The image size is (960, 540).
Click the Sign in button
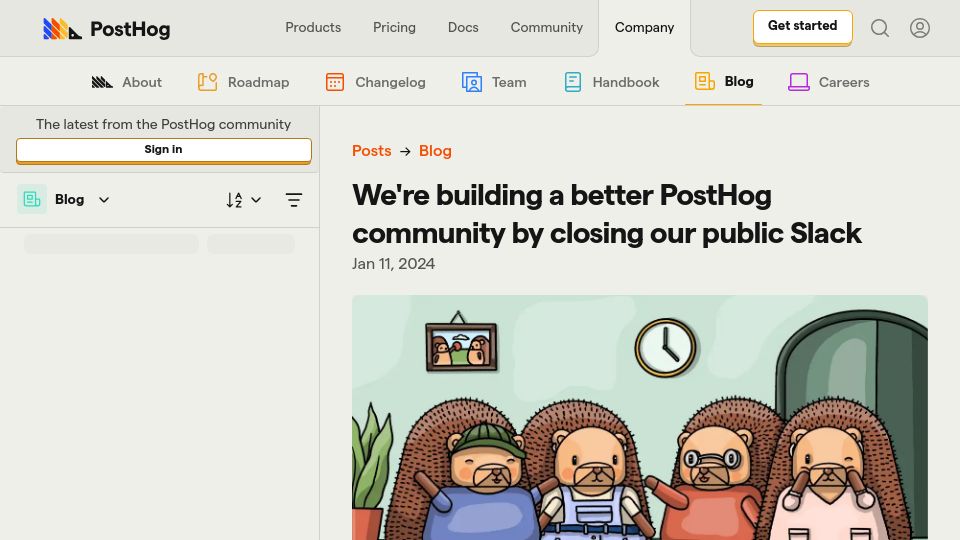click(x=163, y=150)
